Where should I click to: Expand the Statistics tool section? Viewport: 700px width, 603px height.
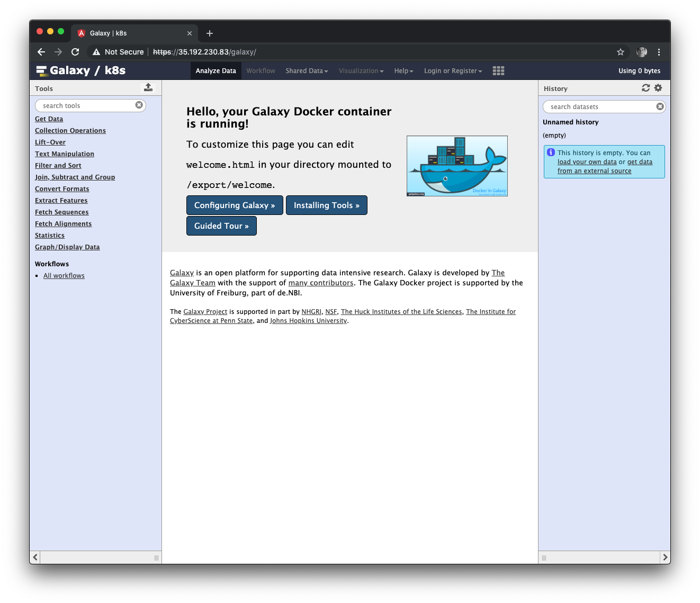[x=50, y=236]
